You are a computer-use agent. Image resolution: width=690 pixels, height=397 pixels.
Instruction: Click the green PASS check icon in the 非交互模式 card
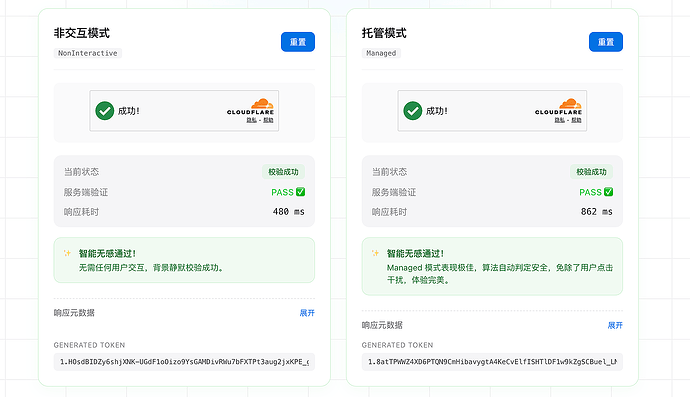pos(301,192)
